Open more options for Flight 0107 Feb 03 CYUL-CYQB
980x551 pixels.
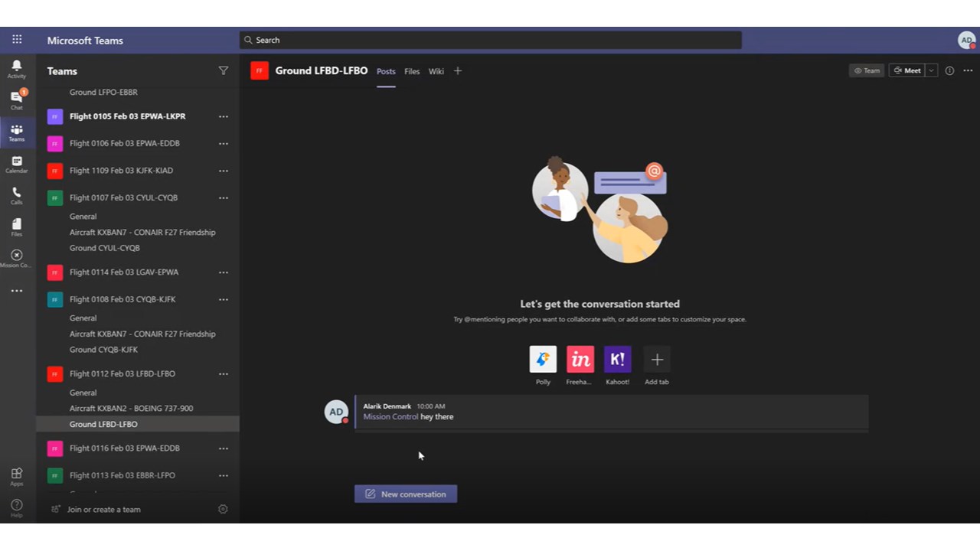(224, 197)
